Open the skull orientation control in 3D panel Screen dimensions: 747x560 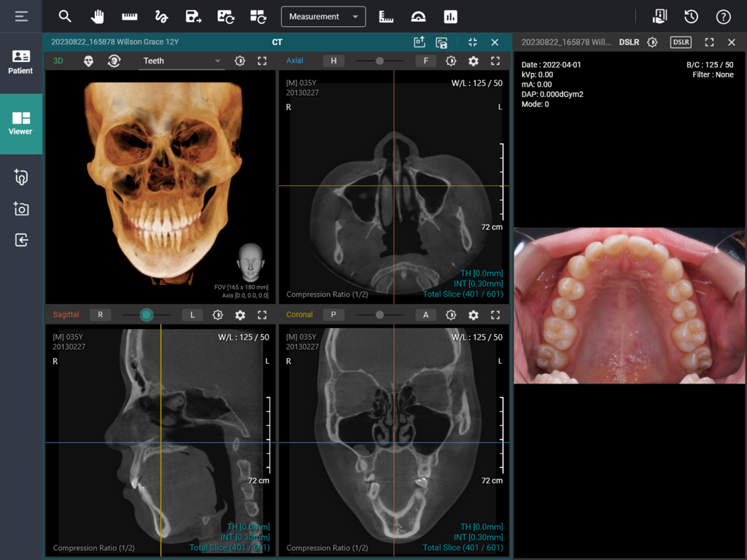(x=88, y=61)
